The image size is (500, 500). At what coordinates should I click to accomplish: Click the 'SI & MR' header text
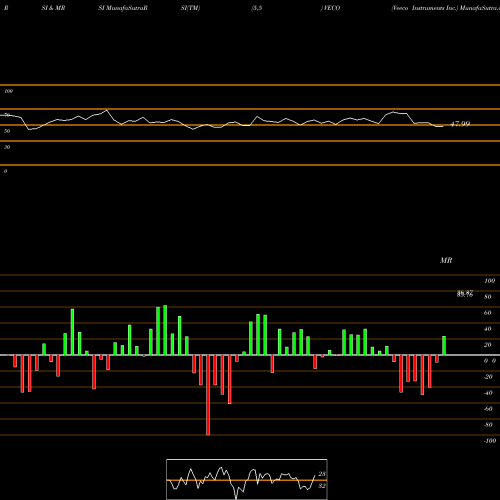[x=53, y=8]
